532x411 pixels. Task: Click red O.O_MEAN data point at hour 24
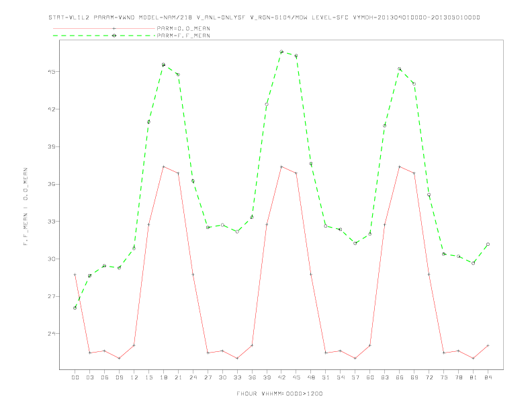193,275
